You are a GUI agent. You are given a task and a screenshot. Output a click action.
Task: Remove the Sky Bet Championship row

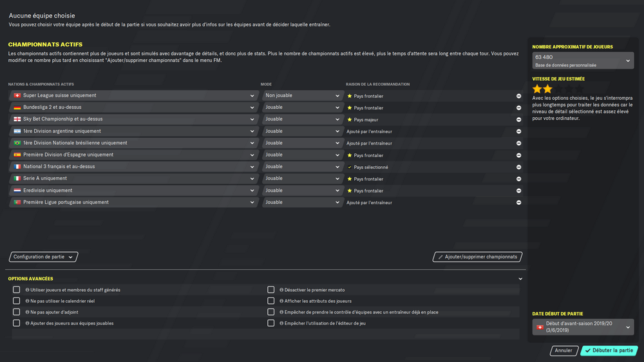(518, 120)
